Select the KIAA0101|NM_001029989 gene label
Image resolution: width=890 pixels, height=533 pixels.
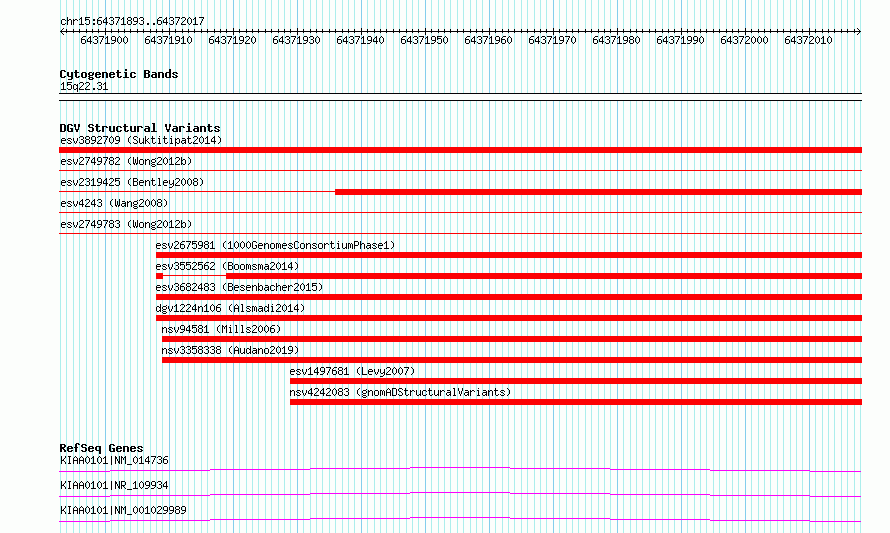(x=123, y=510)
